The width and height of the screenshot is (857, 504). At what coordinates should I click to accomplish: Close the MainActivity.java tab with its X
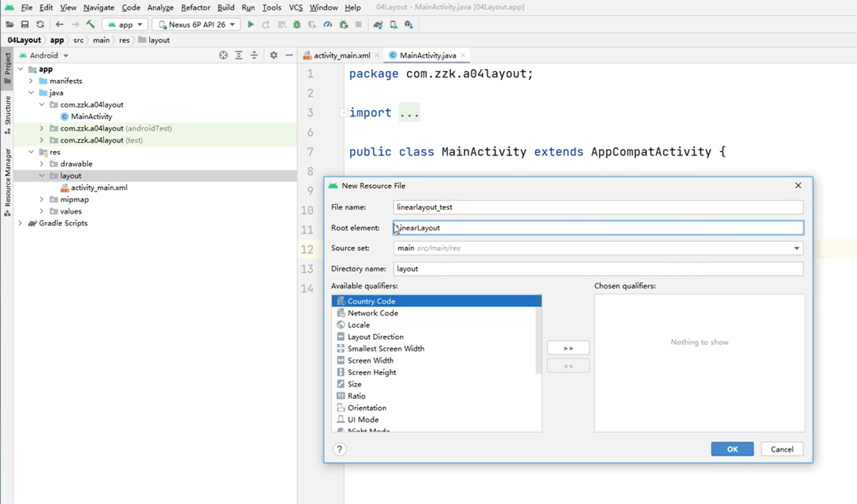click(x=463, y=55)
